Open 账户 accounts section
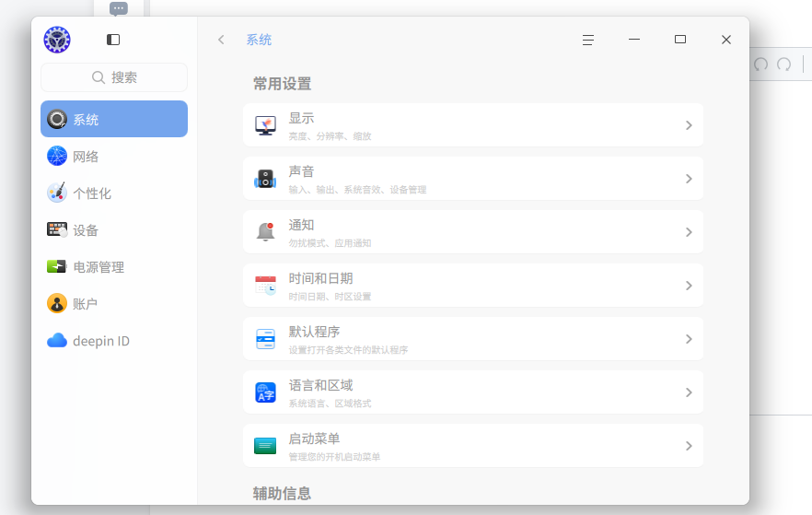The width and height of the screenshot is (812, 515). (114, 304)
